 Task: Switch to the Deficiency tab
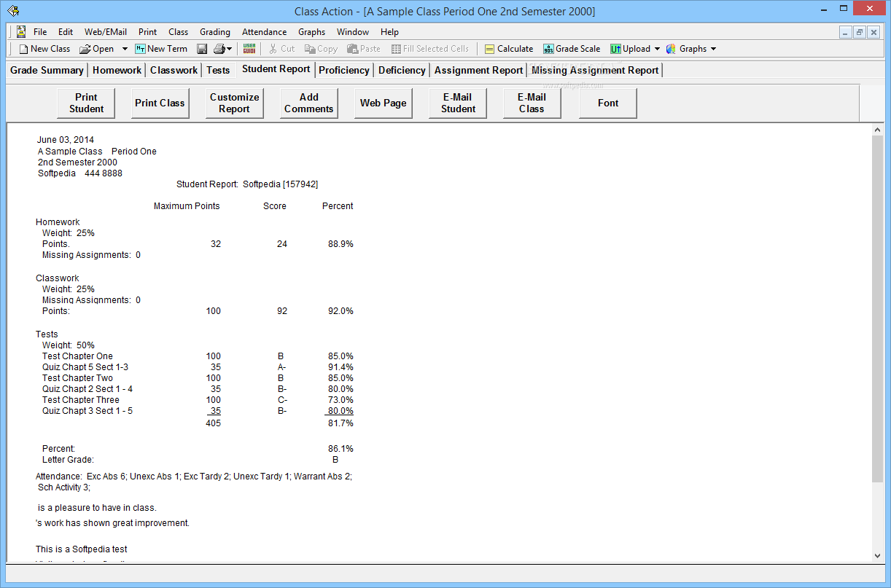(402, 71)
